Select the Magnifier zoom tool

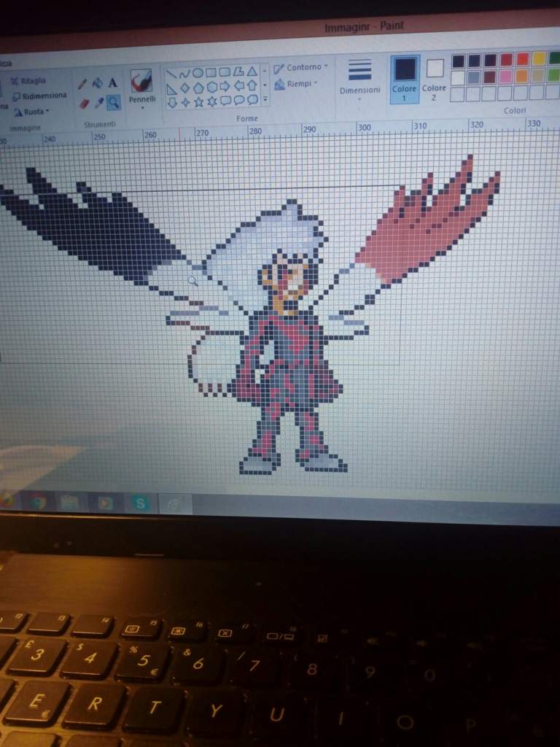click(113, 101)
